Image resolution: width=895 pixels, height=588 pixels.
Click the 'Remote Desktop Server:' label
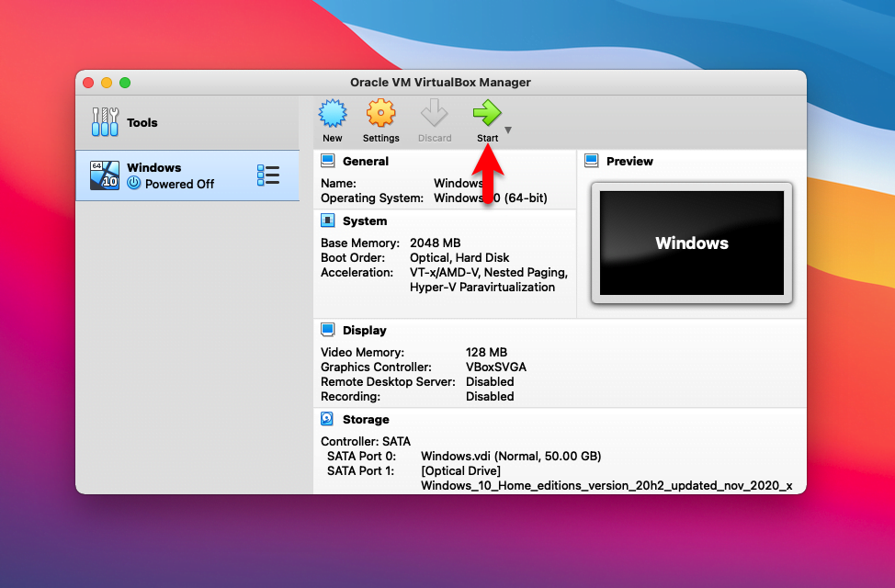tap(388, 382)
